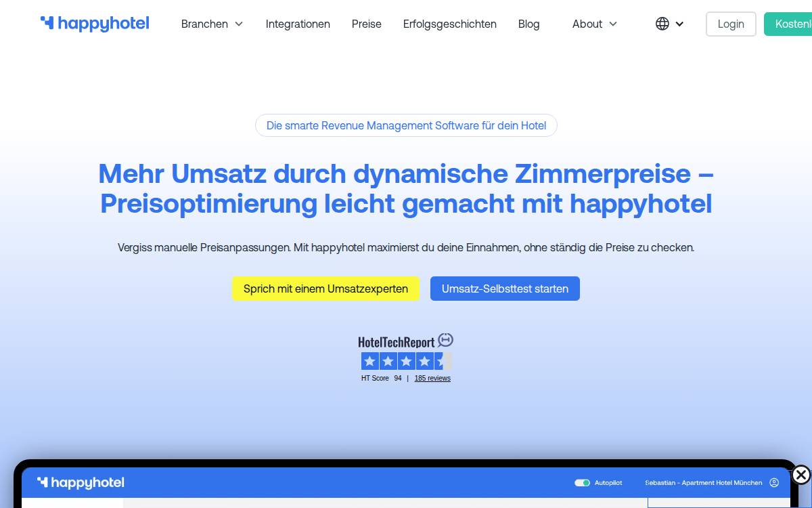Viewport: 812px width, 508px height.
Task: Start the Umsatz-Selbsttest
Action: point(505,289)
